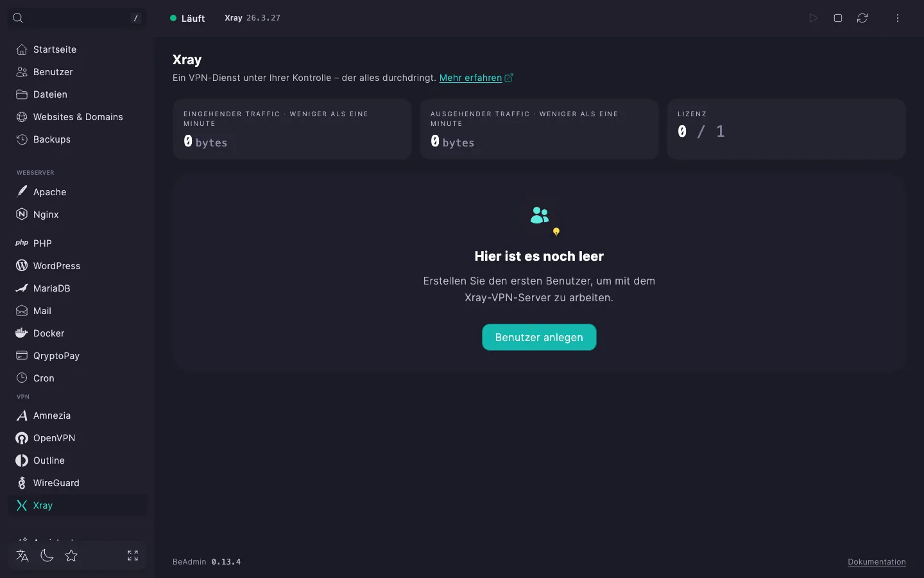Viewport: 924px width, 578px height.
Task: Click the Nginx N icon
Action: click(x=22, y=215)
